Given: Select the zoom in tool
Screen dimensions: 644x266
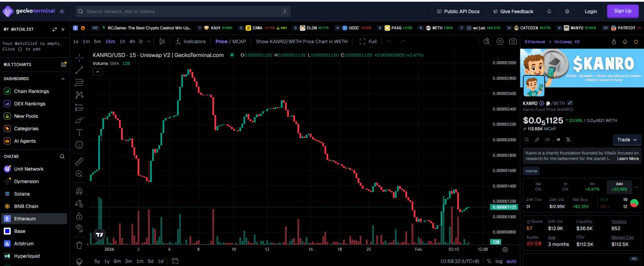Looking at the screenshot, I should coord(79,173).
